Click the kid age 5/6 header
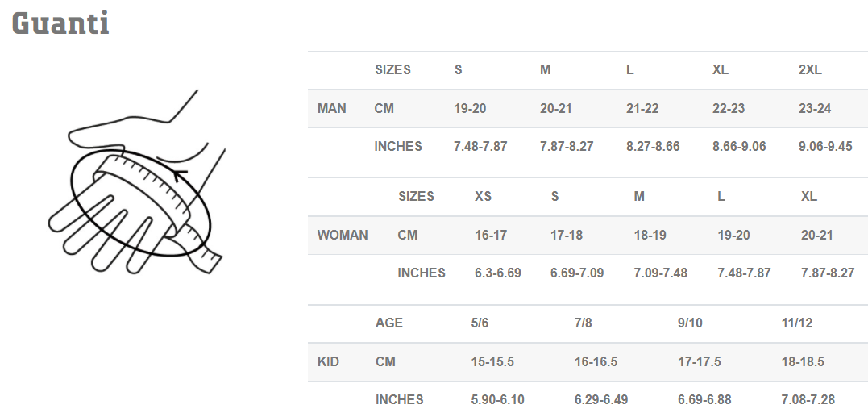 pos(480,323)
